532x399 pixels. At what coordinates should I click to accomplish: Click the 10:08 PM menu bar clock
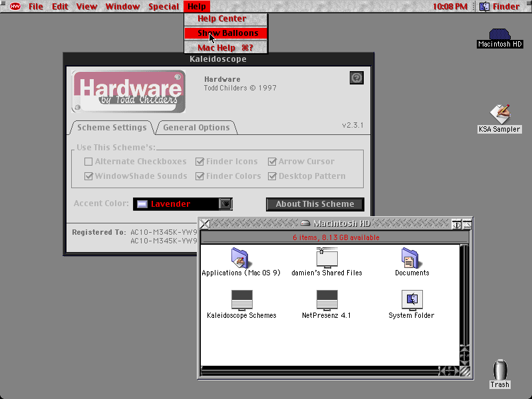450,7
